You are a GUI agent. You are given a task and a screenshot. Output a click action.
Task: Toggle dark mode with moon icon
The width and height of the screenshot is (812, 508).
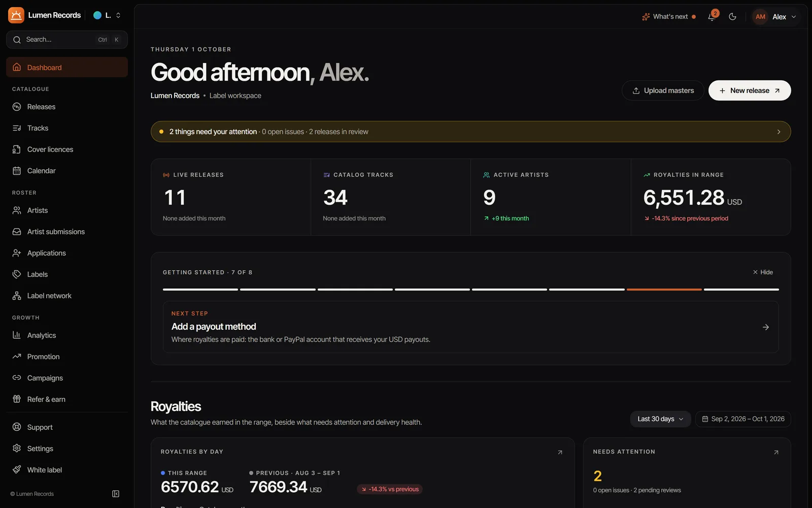click(732, 16)
